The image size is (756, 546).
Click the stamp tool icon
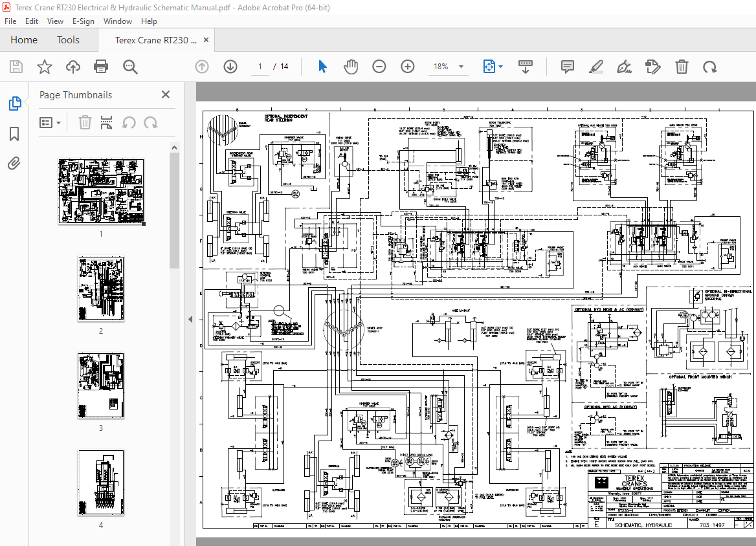(653, 67)
